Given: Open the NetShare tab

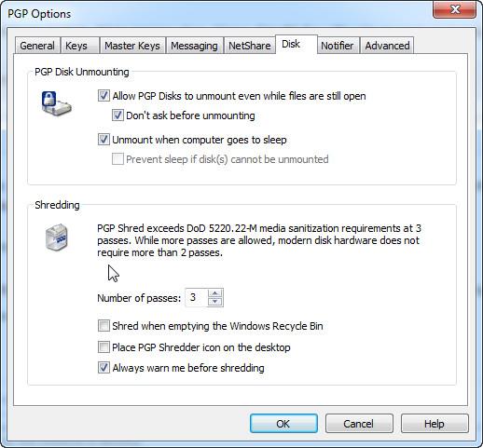Looking at the screenshot, I should (x=250, y=46).
